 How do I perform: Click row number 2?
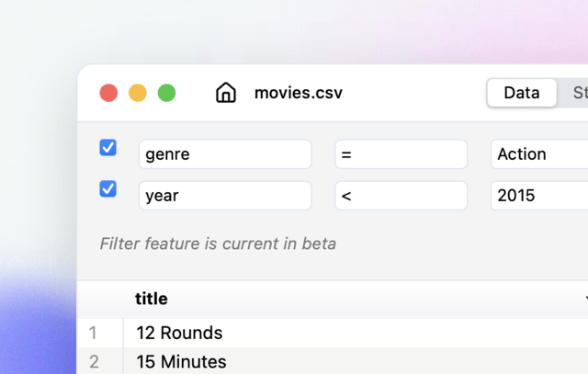(x=94, y=362)
